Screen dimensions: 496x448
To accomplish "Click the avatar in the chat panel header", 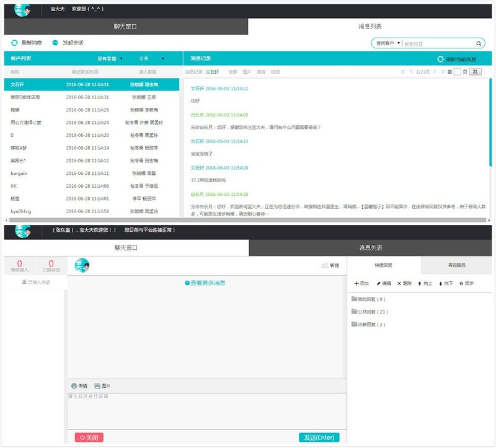I will tap(82, 265).
